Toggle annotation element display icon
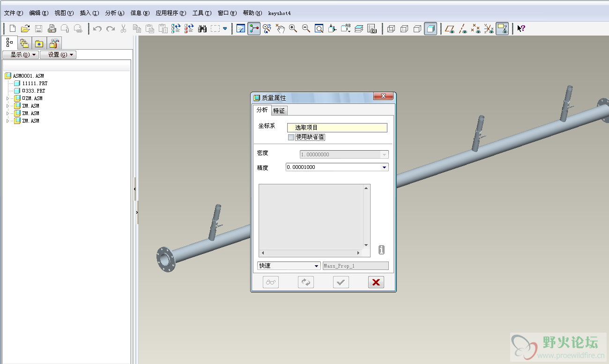 pos(502,29)
